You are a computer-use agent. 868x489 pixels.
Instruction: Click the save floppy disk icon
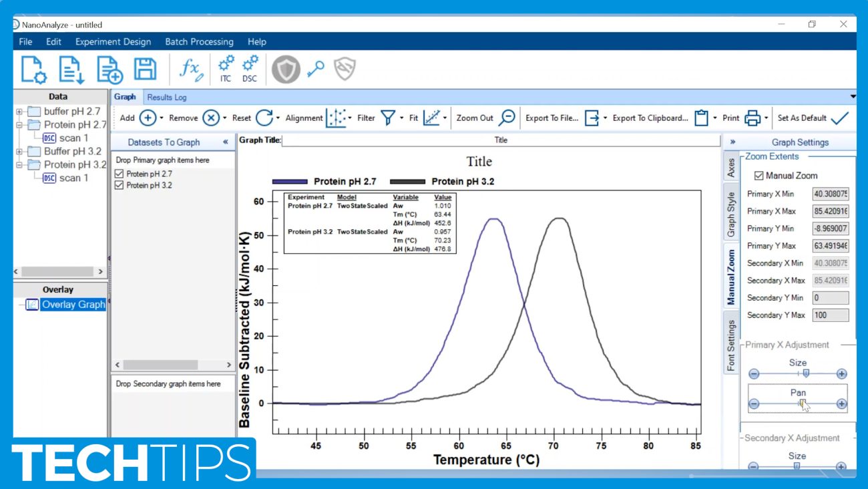(145, 69)
